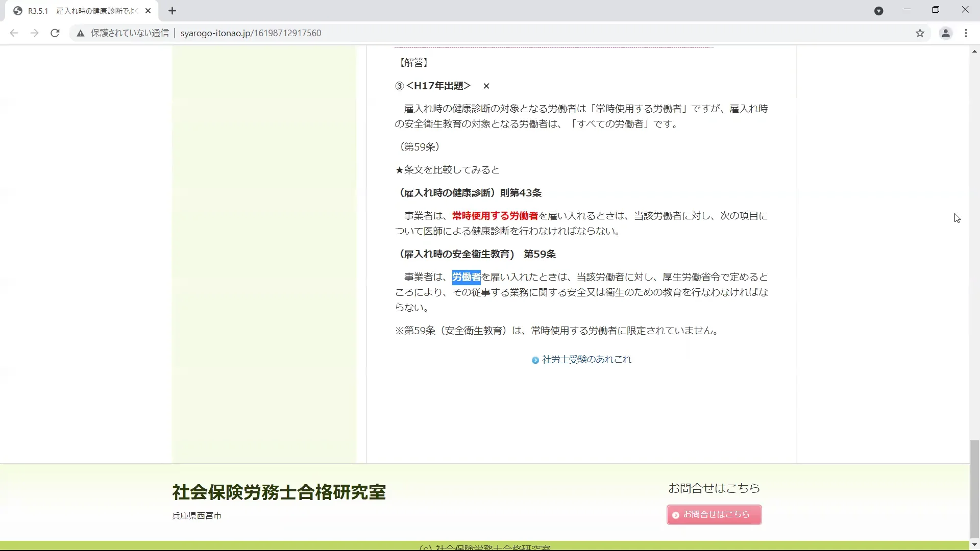Screen dimensions: 980x551
Task: Click the dropdown circle icon in the title bar
Action: tap(878, 11)
